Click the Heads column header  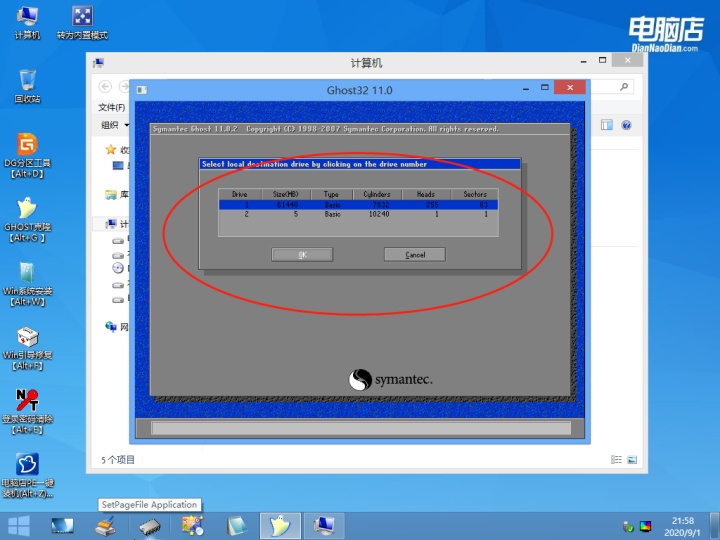(426, 194)
